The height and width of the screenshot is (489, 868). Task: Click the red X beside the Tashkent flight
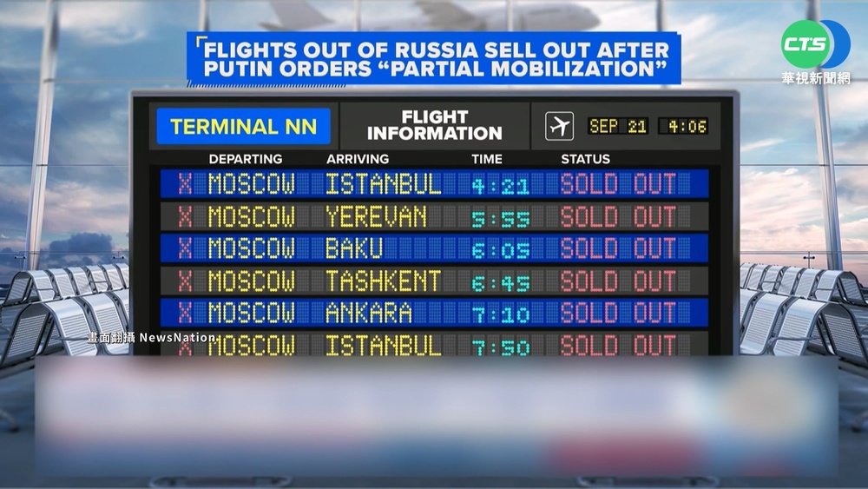pyautogui.click(x=185, y=281)
